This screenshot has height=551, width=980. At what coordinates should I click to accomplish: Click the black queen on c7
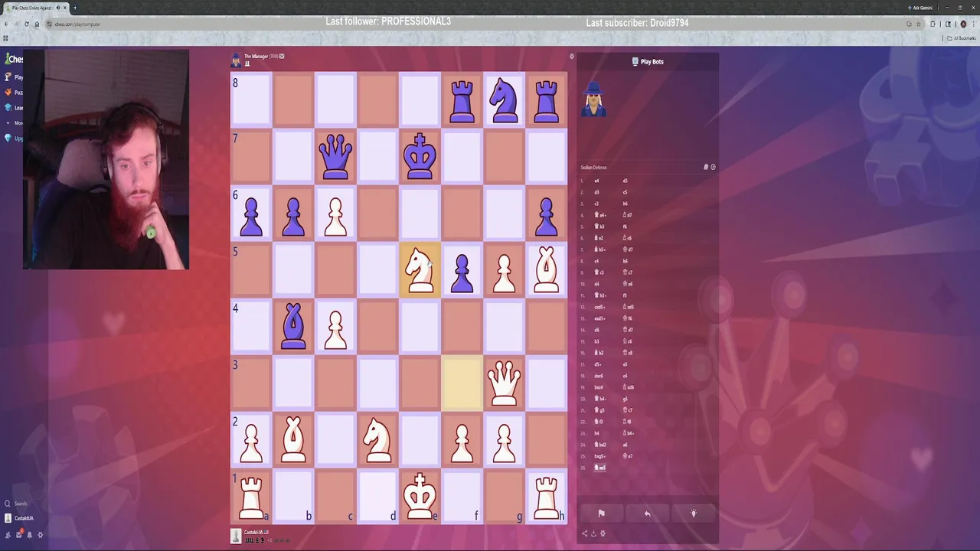point(335,157)
